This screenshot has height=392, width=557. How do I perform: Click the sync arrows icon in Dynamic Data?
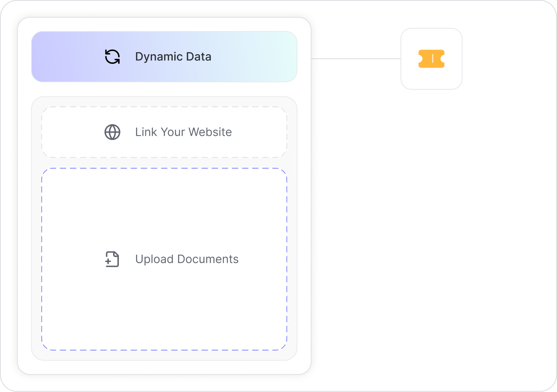click(x=112, y=57)
